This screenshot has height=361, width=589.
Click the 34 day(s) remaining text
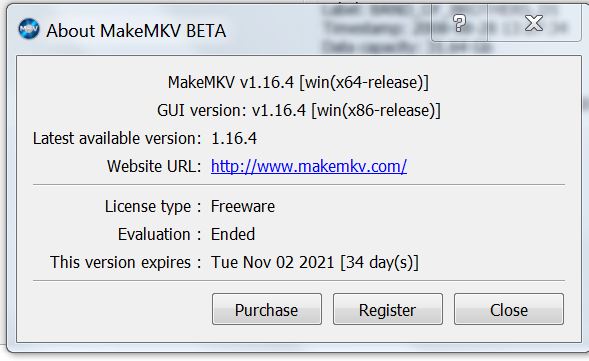coord(379,262)
